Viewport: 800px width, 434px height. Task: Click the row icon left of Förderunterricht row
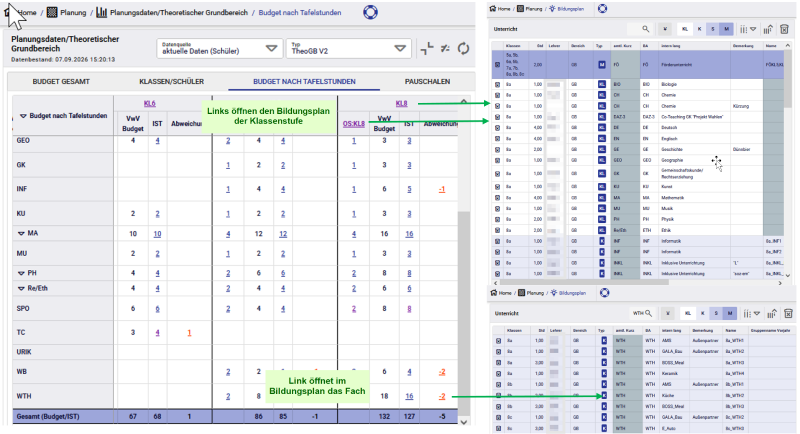click(x=497, y=65)
